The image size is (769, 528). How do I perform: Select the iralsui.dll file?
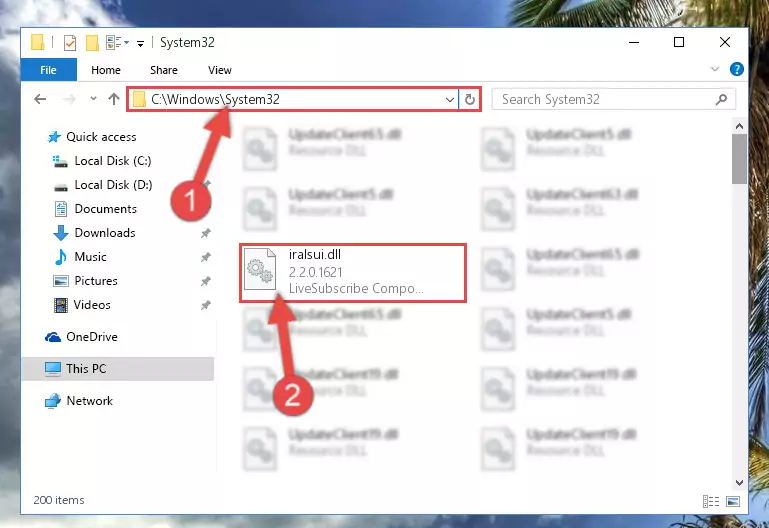(353, 273)
